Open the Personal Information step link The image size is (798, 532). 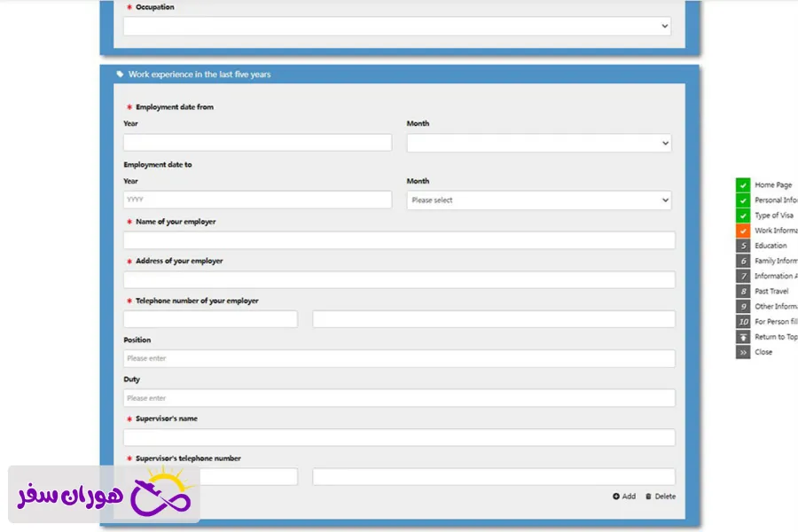coord(775,200)
